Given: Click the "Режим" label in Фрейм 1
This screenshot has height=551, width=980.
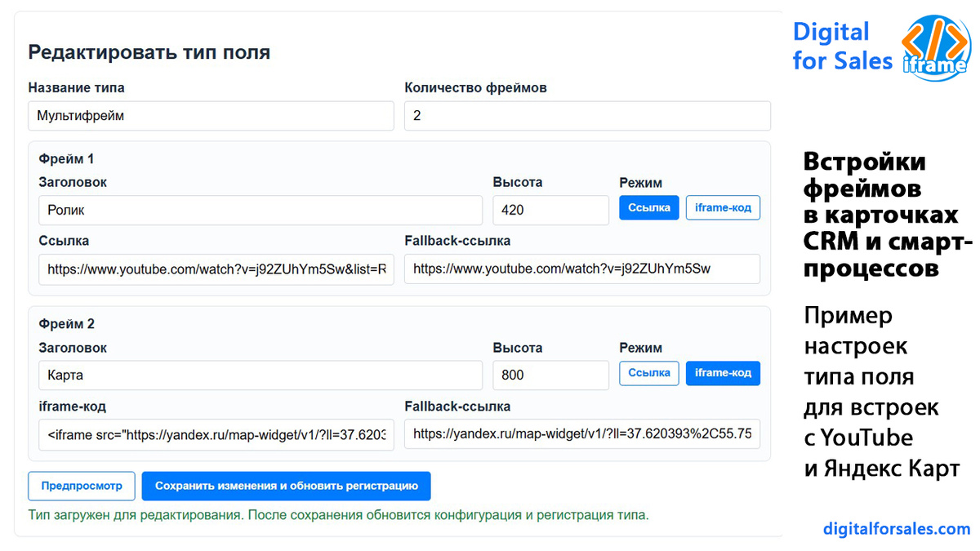Looking at the screenshot, I should click(x=641, y=182).
